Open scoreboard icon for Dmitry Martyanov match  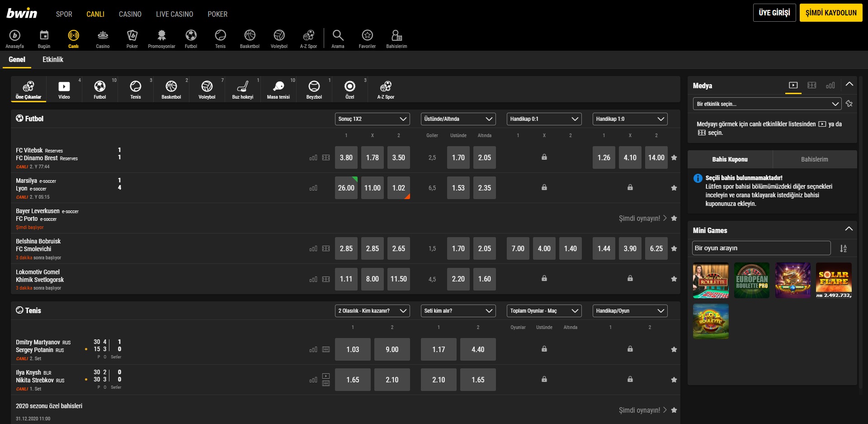(x=326, y=349)
